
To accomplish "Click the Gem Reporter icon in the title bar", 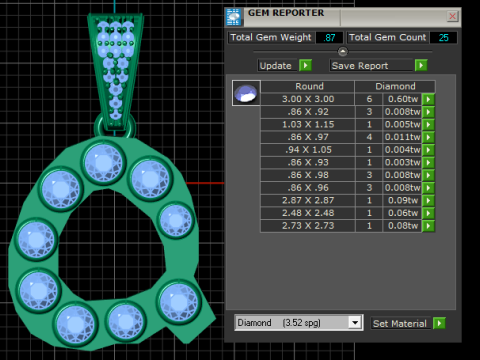I will 233,17.
